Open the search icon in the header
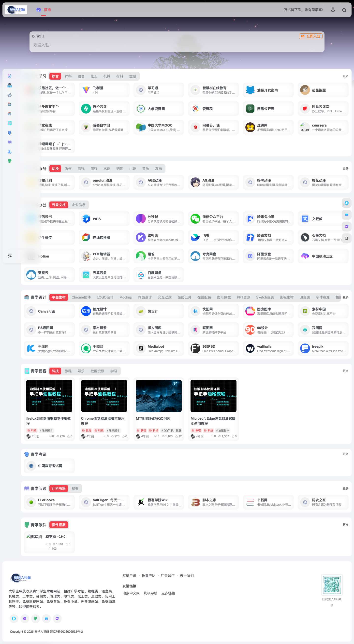Viewport: 354px width, 644px height. [x=344, y=10]
